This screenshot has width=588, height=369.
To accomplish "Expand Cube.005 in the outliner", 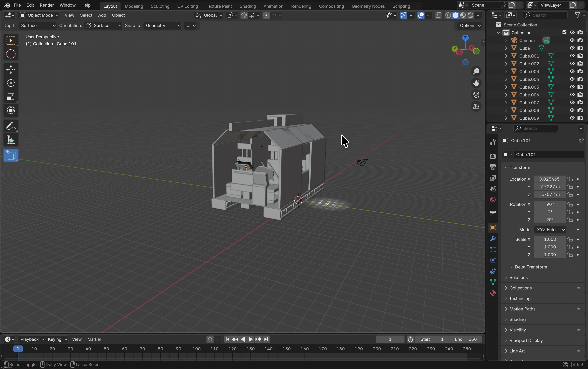I will click(x=506, y=87).
